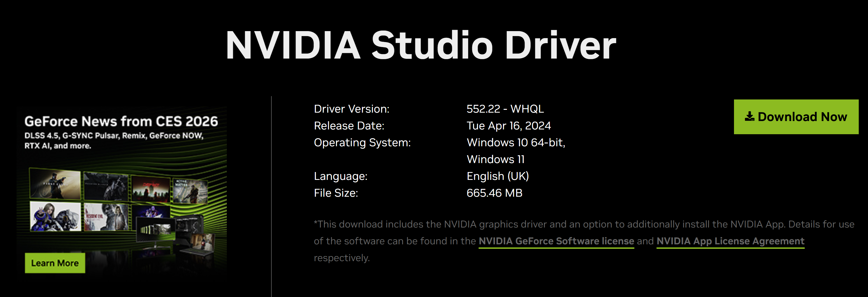Viewport: 868px width, 297px height.
Task: Click the Windows 10 64-bit text
Action: 516,142
